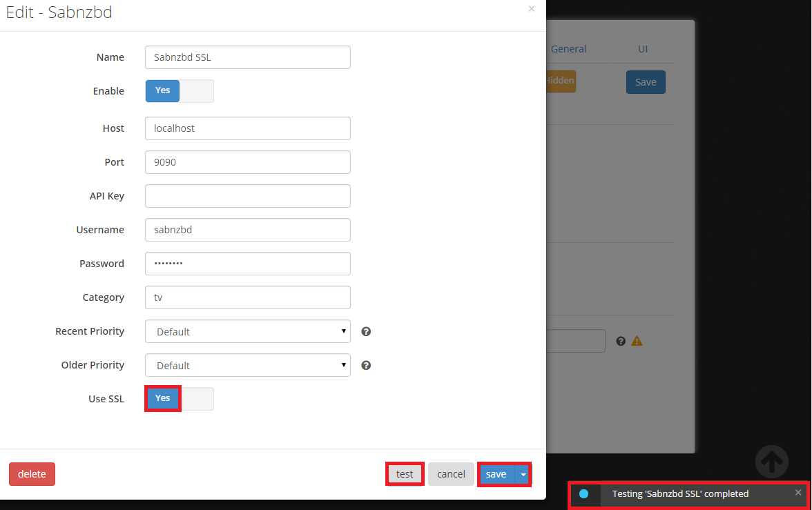Toggle the Enable switch

179,91
